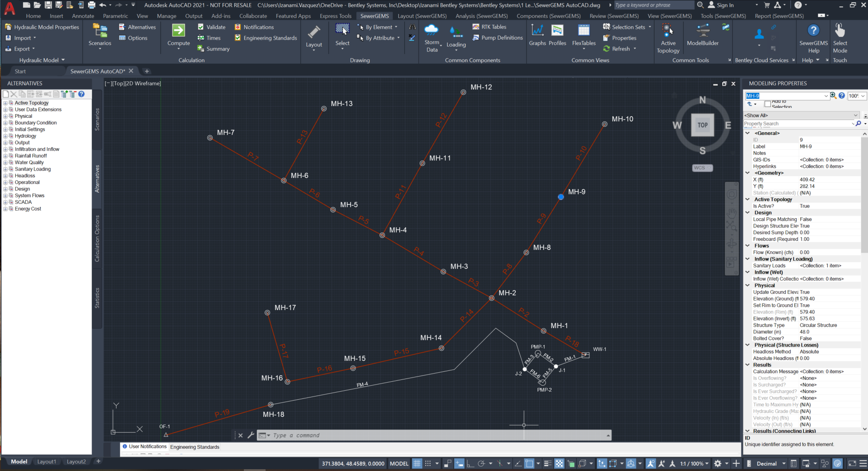The height and width of the screenshot is (471, 868).
Task: Expand Physical alternative tree node
Action: [x=5, y=116]
